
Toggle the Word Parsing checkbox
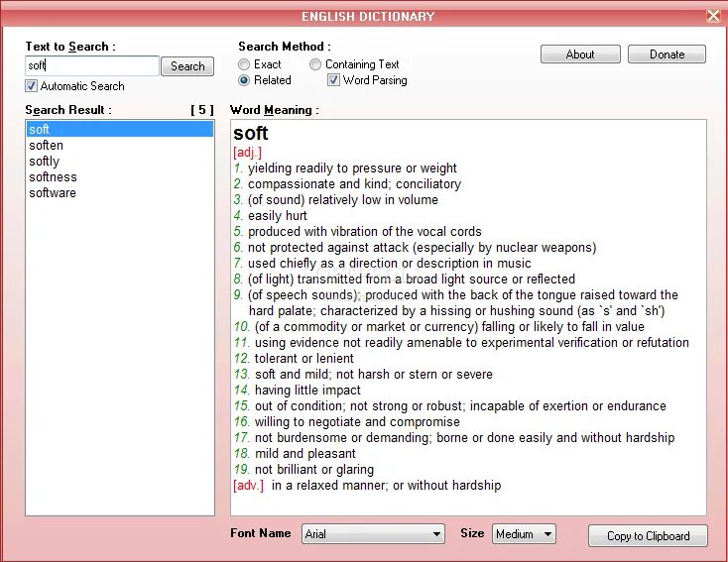pyautogui.click(x=333, y=80)
